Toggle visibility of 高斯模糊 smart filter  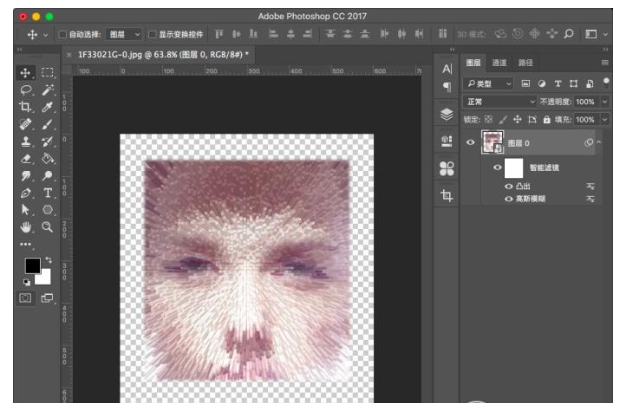[509, 199]
